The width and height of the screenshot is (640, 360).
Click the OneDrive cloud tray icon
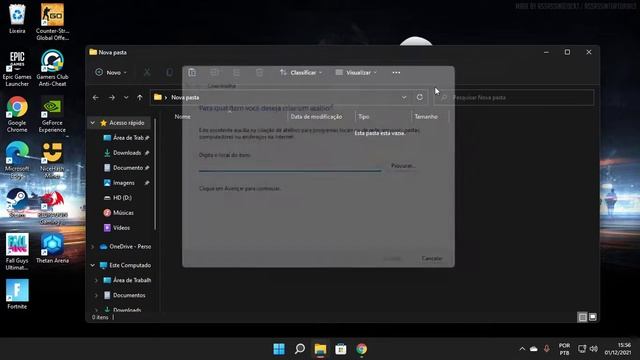click(533, 349)
